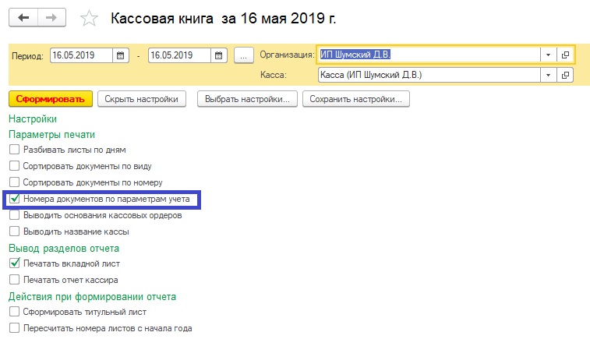
Task: Enable Печатать отчет кассира checkbox
Action: point(14,279)
